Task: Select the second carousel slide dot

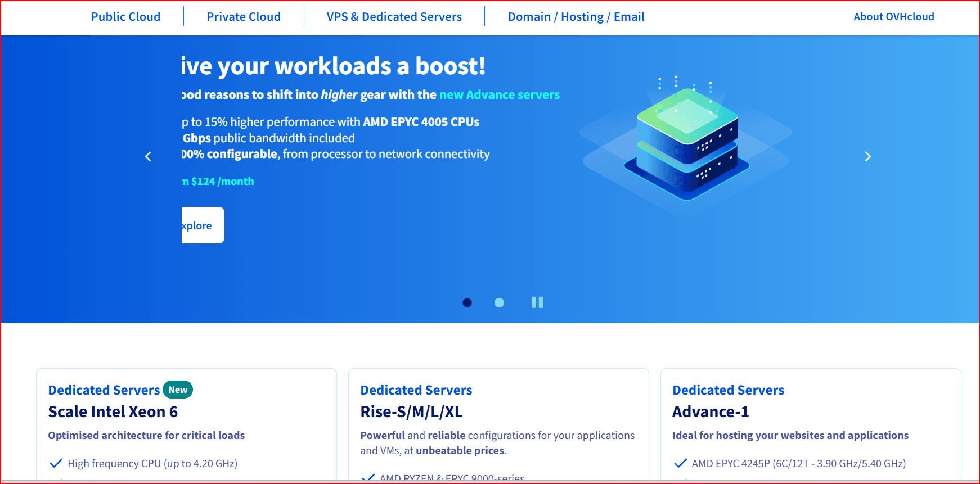Action: pos(499,302)
